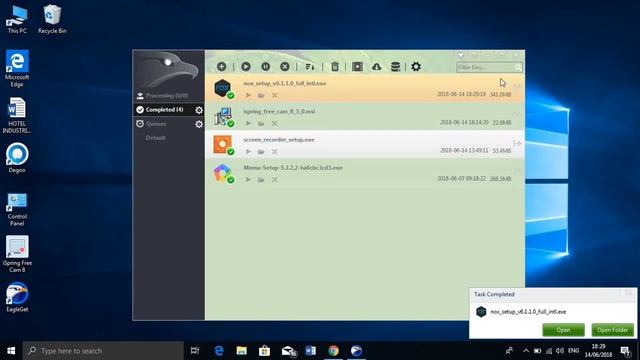Open Action Center notifications icon

click(626, 351)
